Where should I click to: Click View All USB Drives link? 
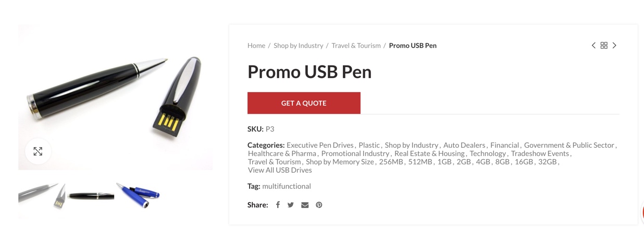pyautogui.click(x=280, y=170)
